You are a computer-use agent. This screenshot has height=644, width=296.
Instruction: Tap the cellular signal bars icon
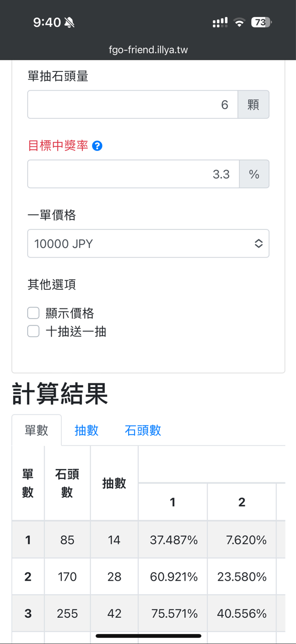point(220,22)
